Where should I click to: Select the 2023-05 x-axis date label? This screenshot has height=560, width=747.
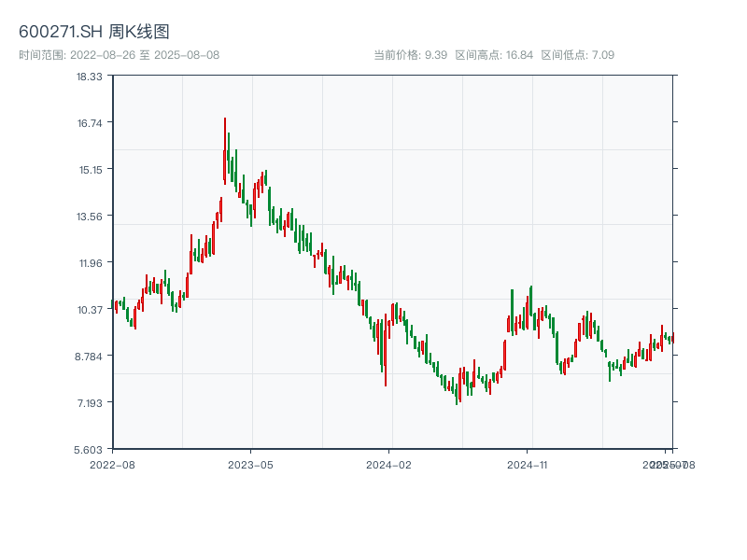250,464
